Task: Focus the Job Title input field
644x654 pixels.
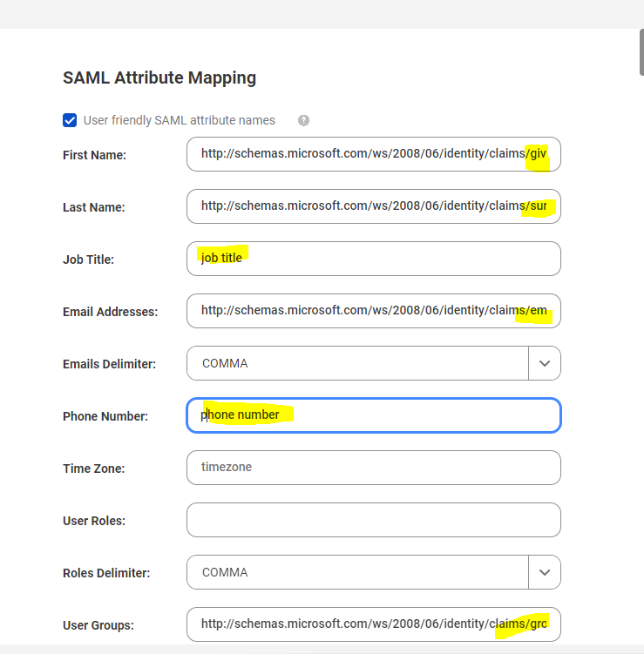Action: click(374, 259)
